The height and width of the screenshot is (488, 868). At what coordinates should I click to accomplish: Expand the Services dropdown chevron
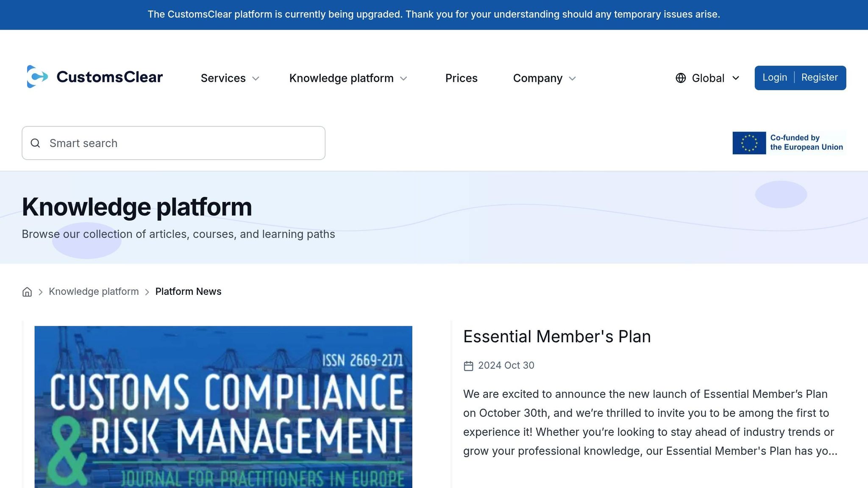256,79
